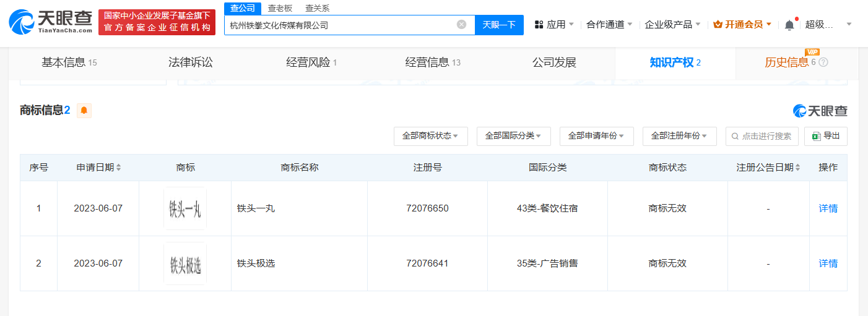Click trademark name 铁头极选 text
The width and height of the screenshot is (868, 316).
click(x=256, y=263)
